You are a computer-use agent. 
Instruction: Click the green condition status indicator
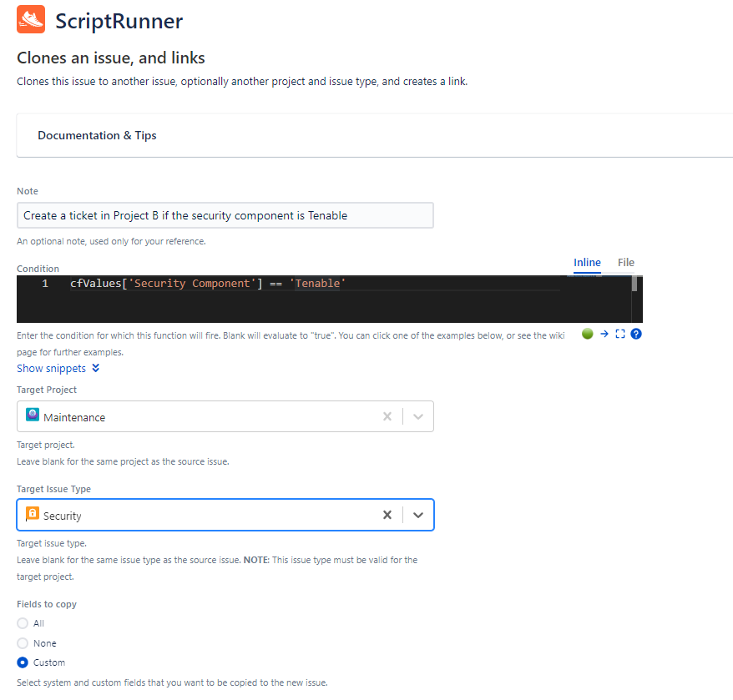click(587, 333)
